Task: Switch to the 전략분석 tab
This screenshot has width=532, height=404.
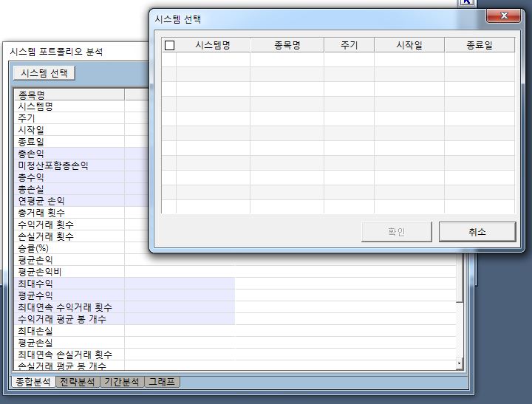Action: click(x=78, y=382)
